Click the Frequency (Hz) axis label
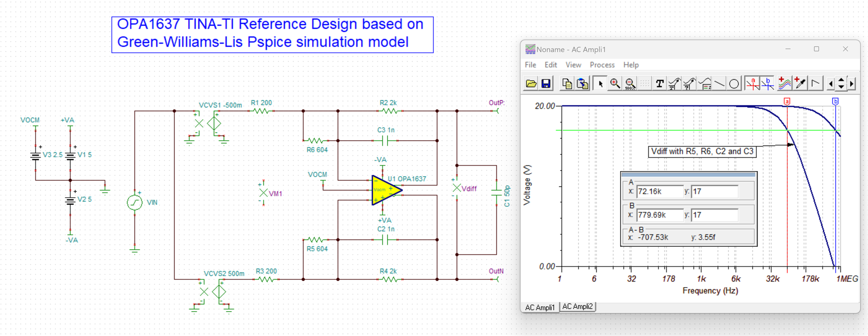Viewport: 868px width, 336px height. pos(710,291)
